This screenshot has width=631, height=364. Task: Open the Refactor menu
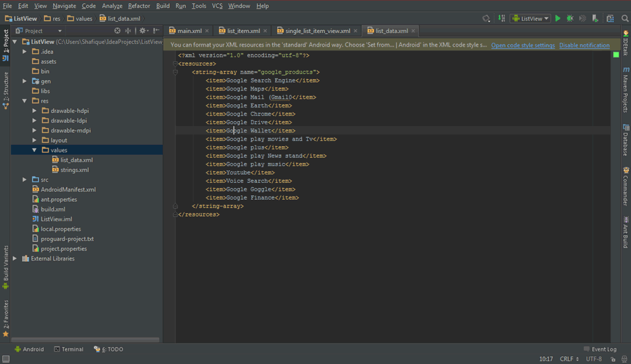point(139,6)
